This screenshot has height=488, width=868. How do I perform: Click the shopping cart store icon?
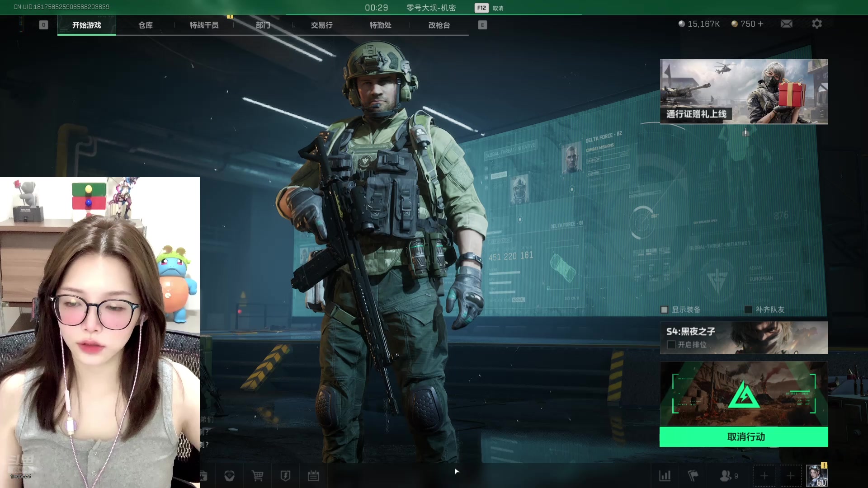click(257, 476)
